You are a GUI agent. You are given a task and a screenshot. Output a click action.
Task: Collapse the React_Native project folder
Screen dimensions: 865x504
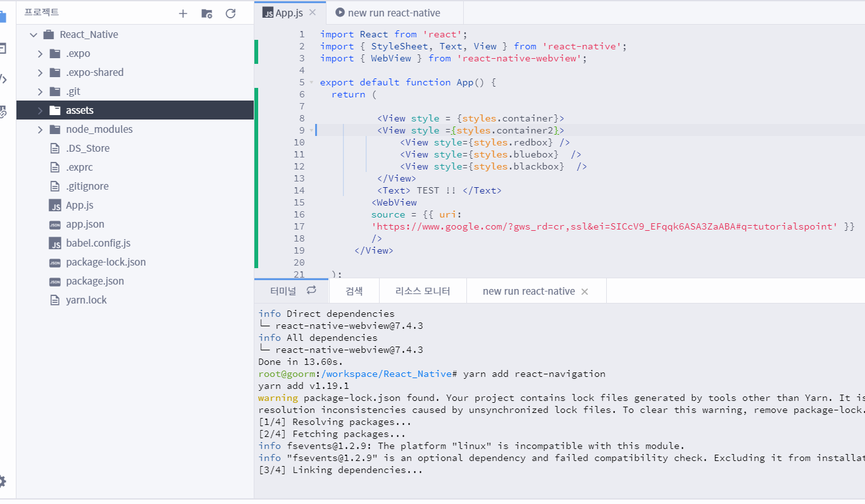[33, 34]
